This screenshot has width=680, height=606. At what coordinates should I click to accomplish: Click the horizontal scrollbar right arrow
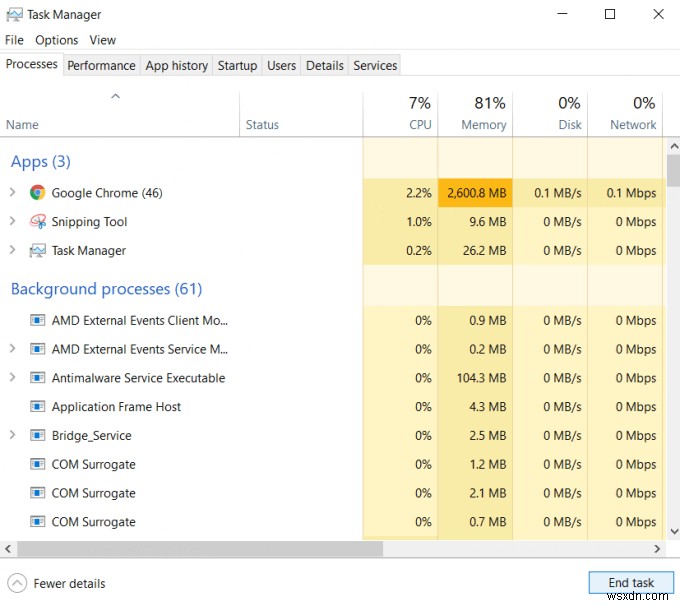point(657,549)
